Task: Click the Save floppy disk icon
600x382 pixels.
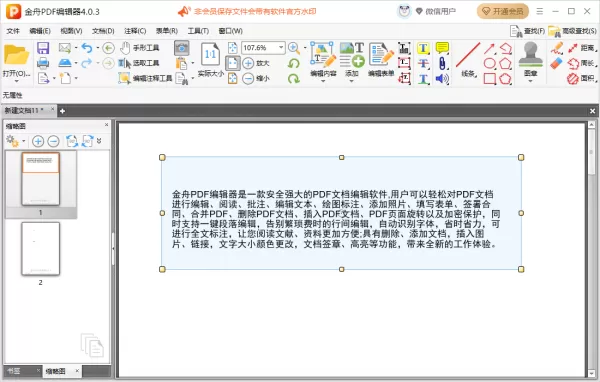Action: click(x=43, y=48)
